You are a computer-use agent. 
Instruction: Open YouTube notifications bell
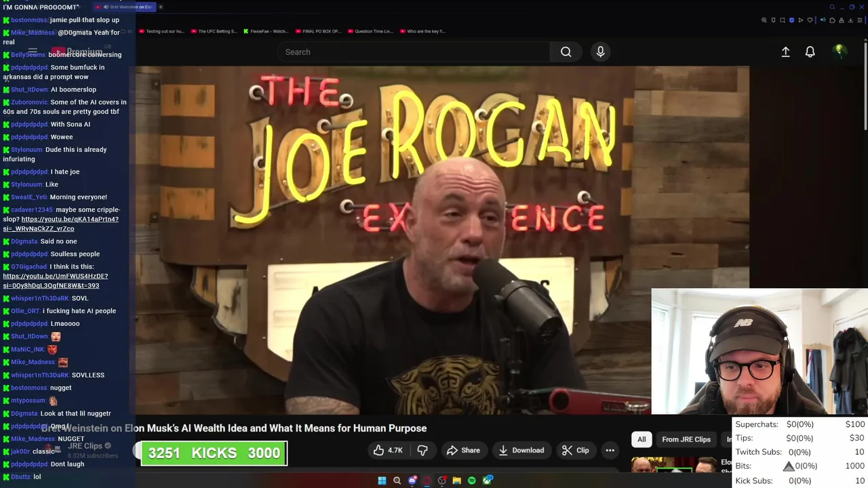(x=810, y=52)
